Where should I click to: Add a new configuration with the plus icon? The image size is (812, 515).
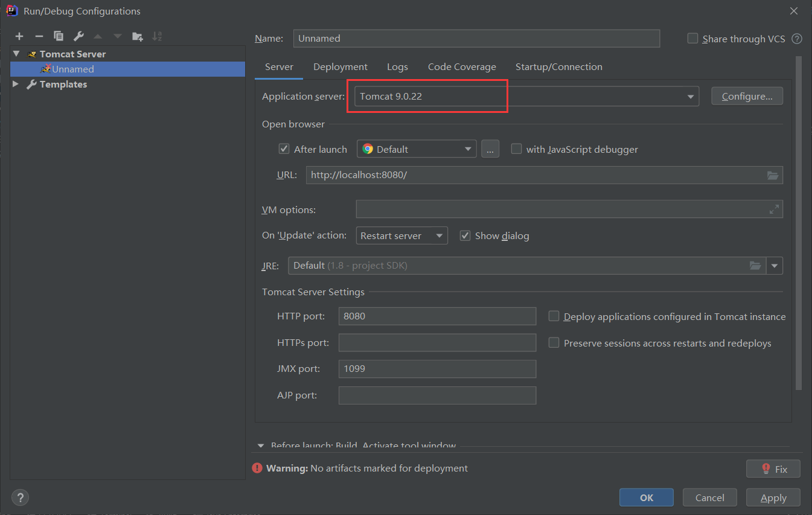click(x=19, y=36)
